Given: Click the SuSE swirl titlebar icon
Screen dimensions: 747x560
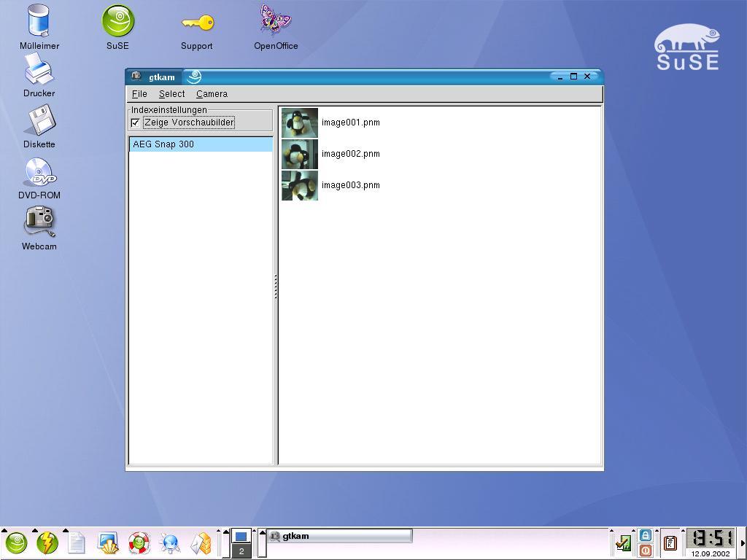Looking at the screenshot, I should [x=193, y=77].
